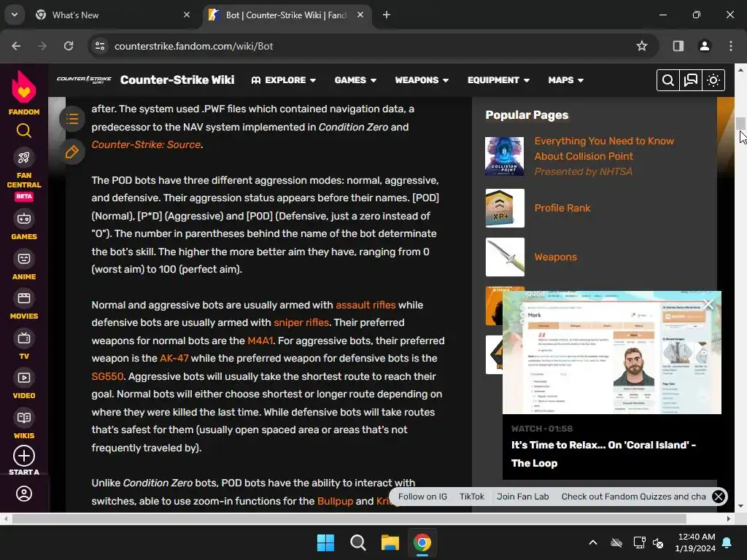Toggle light/dark theme sun icon

(x=713, y=80)
